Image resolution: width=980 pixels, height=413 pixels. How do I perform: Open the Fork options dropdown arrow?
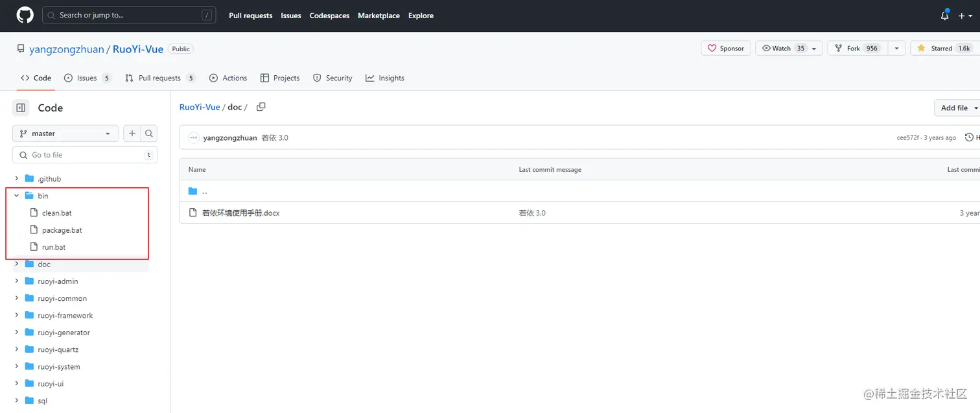tap(896, 48)
